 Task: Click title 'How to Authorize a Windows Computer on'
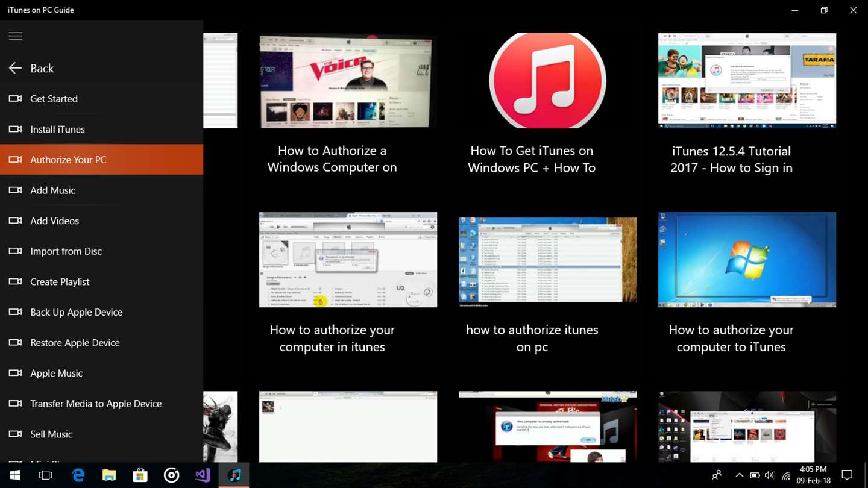(332, 159)
